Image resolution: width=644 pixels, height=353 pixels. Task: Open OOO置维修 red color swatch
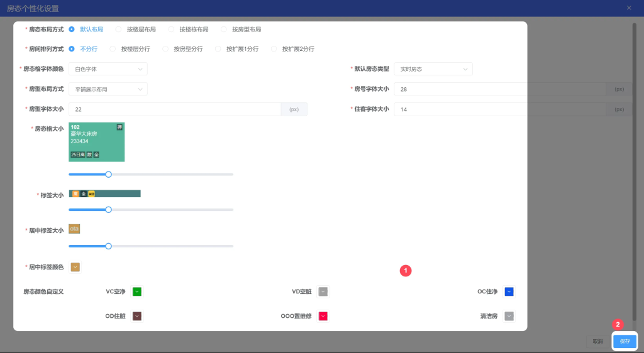click(x=323, y=316)
